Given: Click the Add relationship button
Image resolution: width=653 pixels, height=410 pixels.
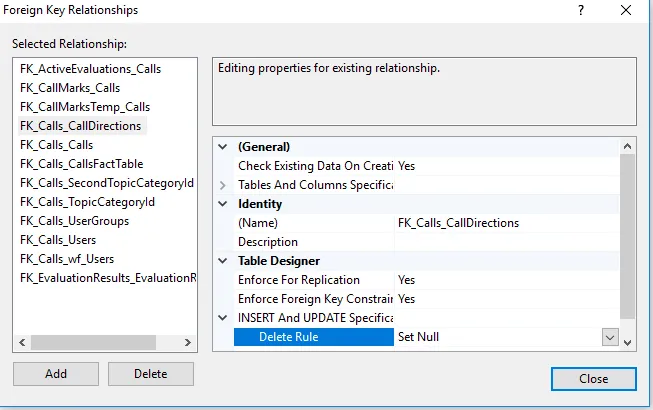Looking at the screenshot, I should click(56, 374).
